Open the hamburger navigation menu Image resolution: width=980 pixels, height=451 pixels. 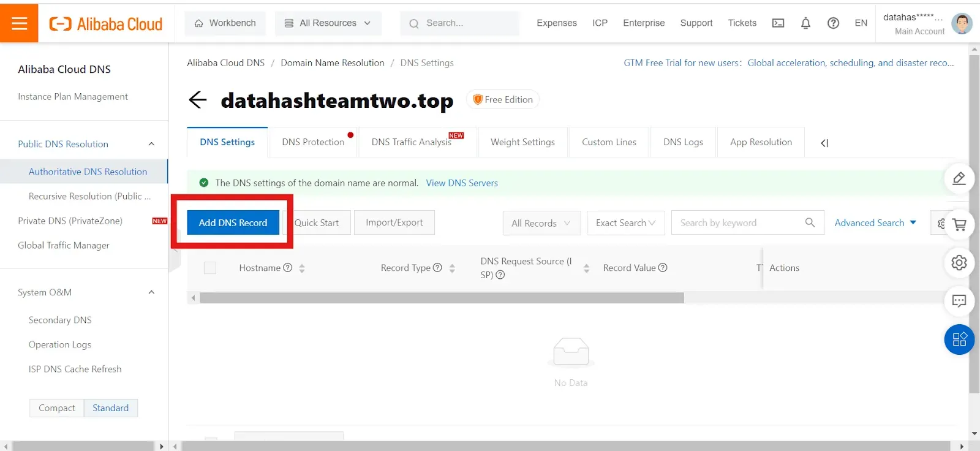pyautogui.click(x=19, y=23)
